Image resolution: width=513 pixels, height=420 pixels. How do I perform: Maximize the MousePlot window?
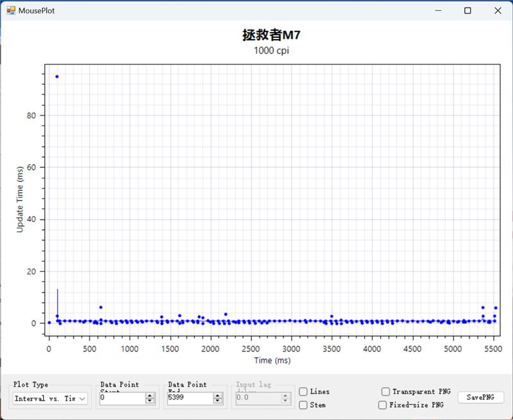467,11
